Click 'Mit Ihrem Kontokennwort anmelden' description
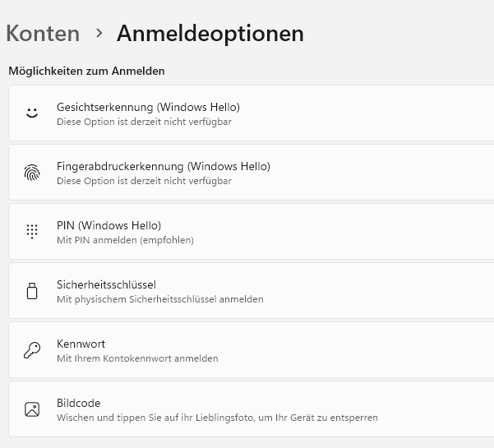Image resolution: width=494 pixels, height=448 pixels. point(137,358)
